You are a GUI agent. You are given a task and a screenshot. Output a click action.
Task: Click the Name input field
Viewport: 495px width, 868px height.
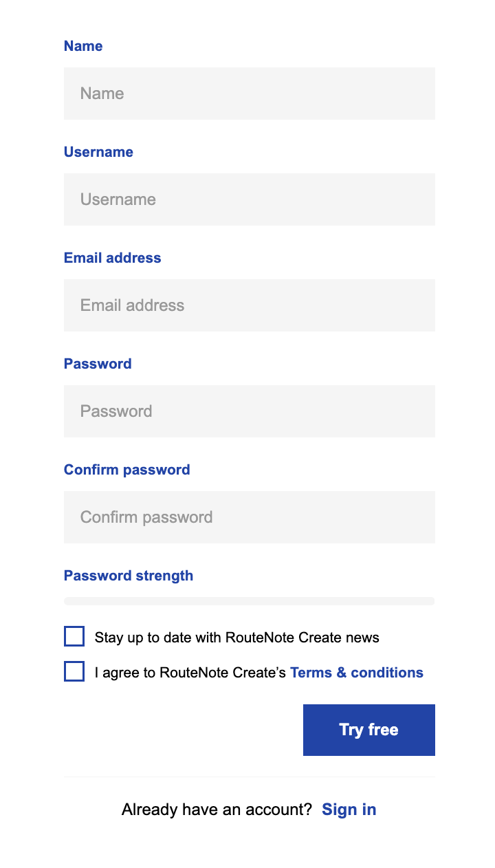click(x=249, y=94)
